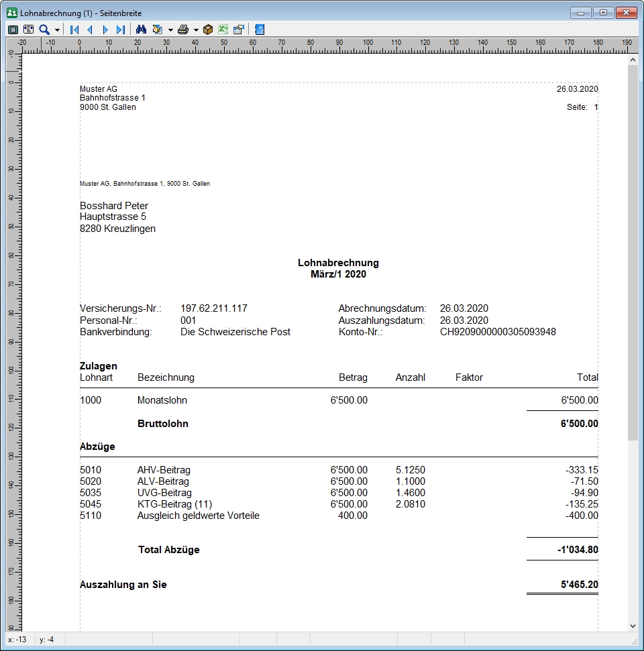Jump to the last page icon
644x651 pixels.
click(x=121, y=29)
